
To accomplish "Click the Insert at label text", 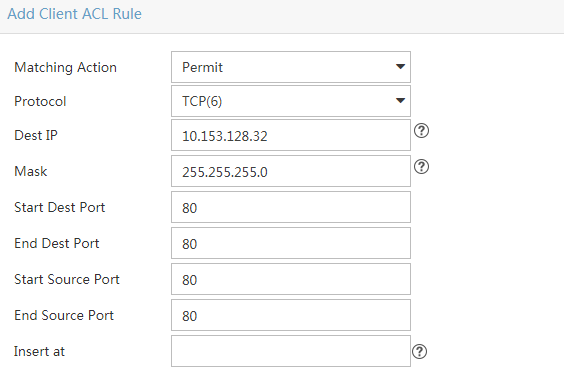I will [x=40, y=352].
